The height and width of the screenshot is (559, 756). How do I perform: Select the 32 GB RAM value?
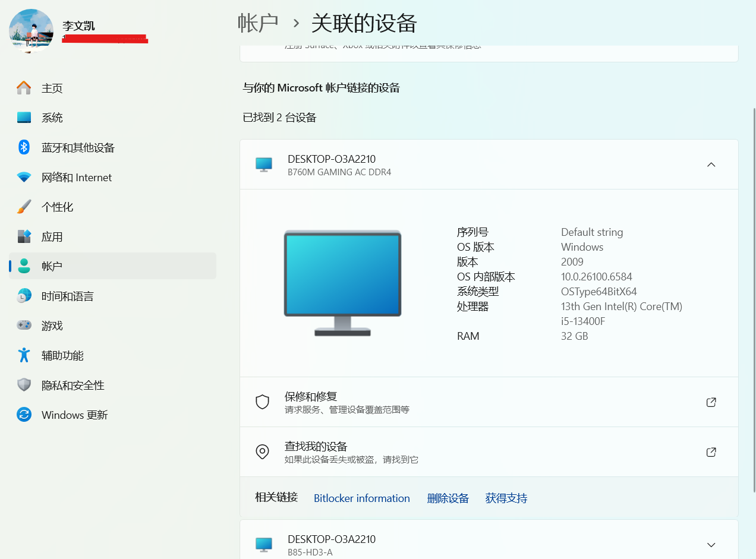coord(575,336)
